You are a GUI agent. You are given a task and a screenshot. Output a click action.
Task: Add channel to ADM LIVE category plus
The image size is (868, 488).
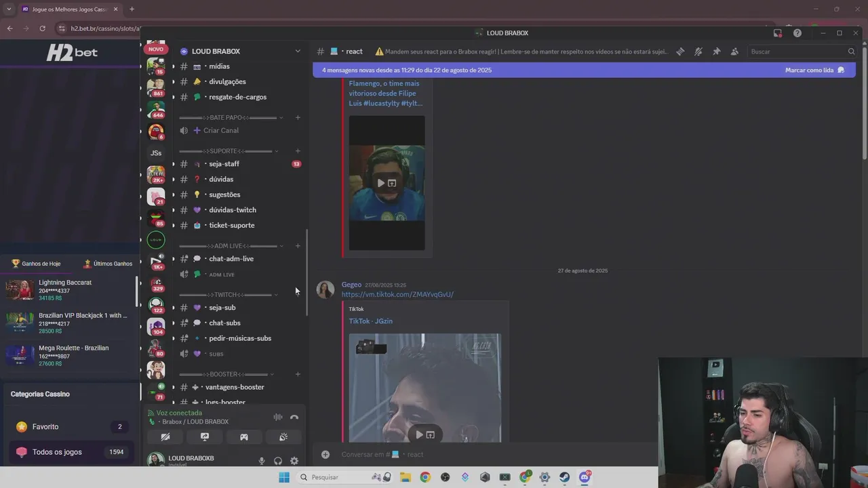[x=298, y=245]
